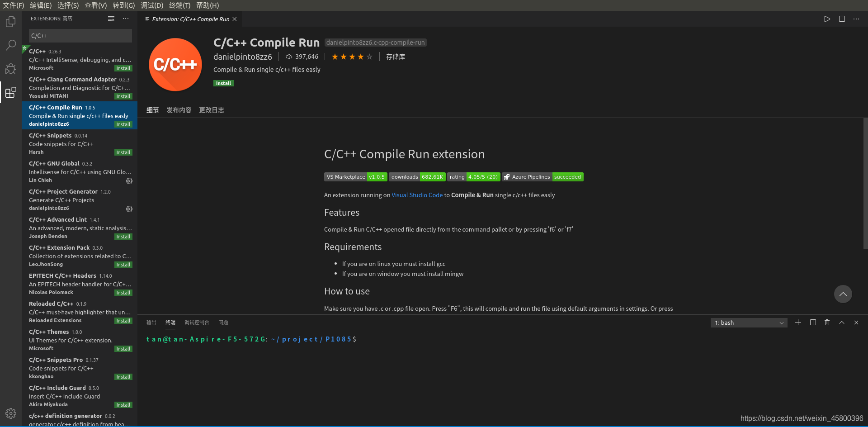Viewport: 868px width, 427px height.
Task: Install Reloaded C/C++ extension
Action: 123,321
